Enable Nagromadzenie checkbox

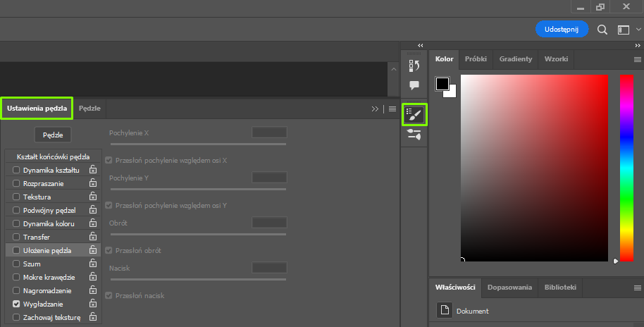(16, 290)
